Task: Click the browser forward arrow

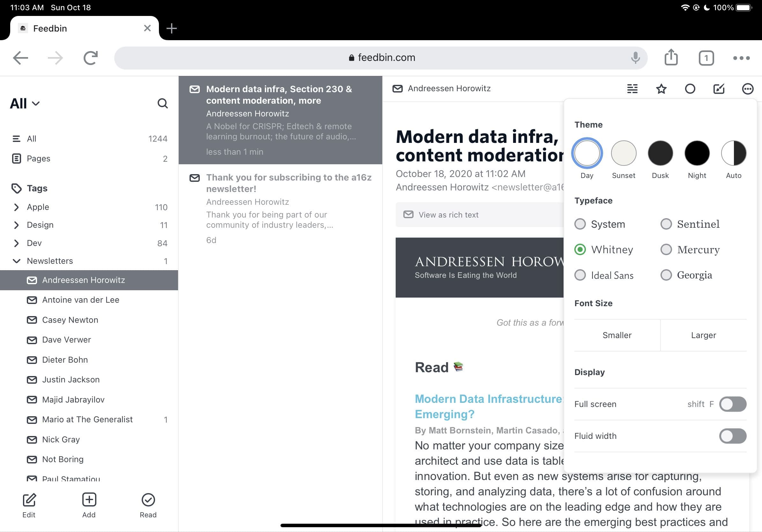Action: (55, 58)
